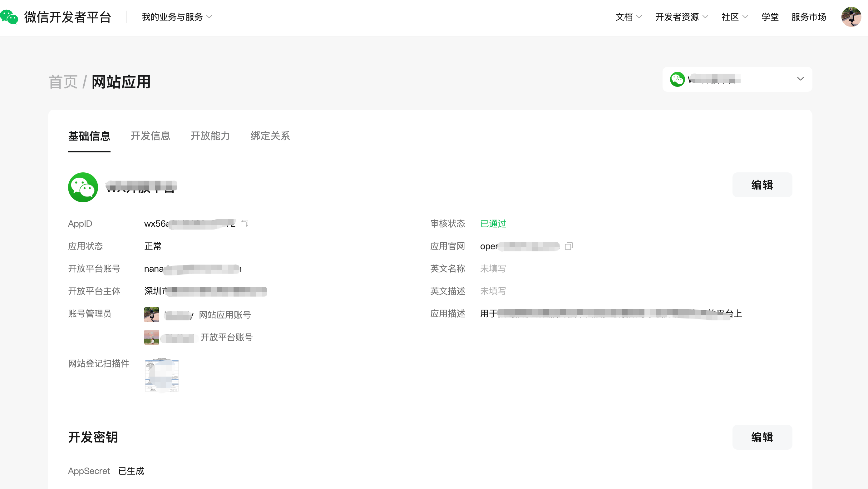Click the WeChat logo in the header

coord(9,17)
